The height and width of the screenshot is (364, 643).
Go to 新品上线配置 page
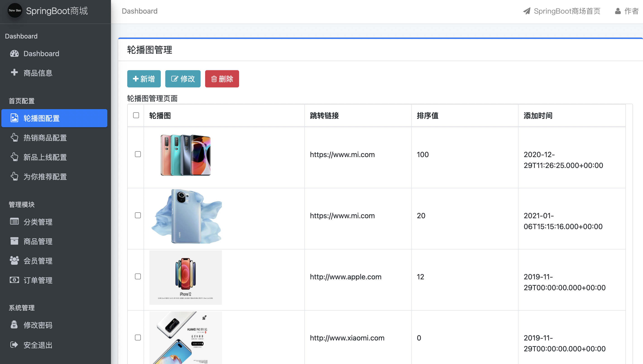coord(45,157)
